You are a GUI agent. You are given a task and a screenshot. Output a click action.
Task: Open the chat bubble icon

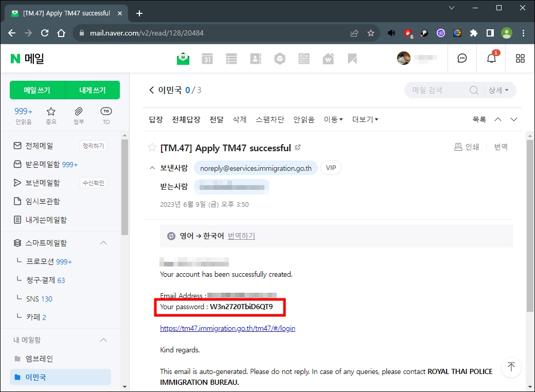click(462, 58)
